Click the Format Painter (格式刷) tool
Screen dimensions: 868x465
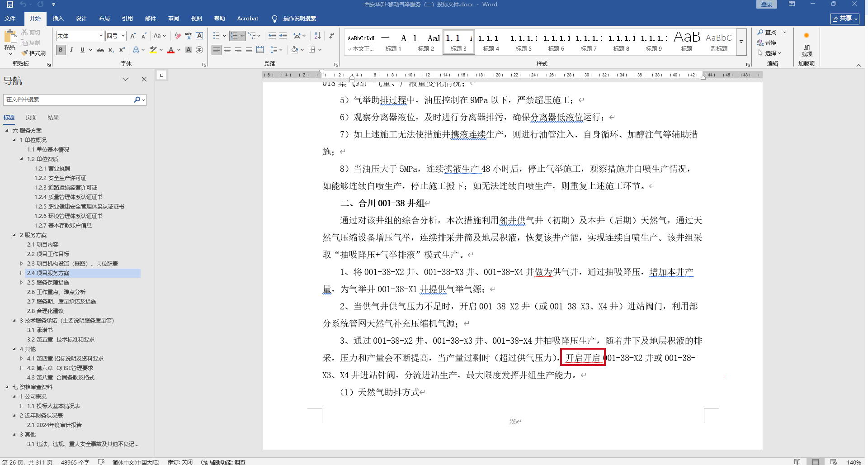click(x=33, y=53)
